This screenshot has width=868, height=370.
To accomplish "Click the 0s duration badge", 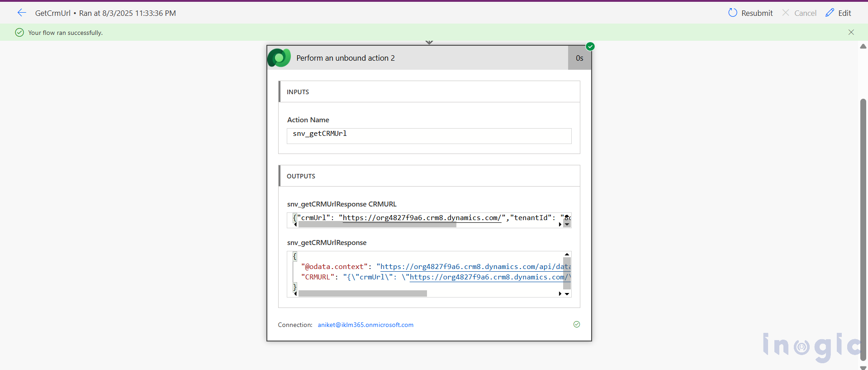I will [x=579, y=58].
